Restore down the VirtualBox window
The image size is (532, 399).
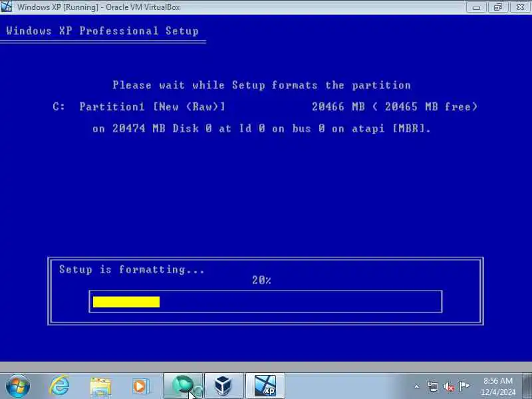tap(497, 7)
